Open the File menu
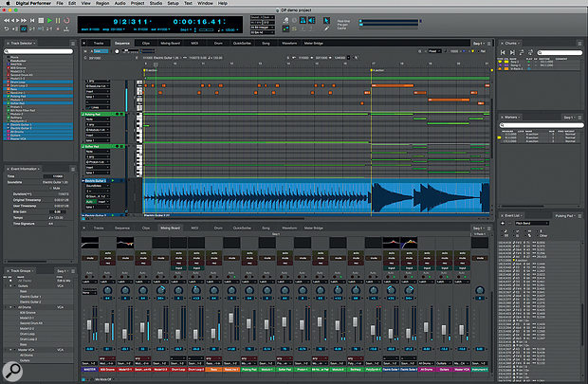Viewport: 588px width, 384px height. [x=60, y=3]
